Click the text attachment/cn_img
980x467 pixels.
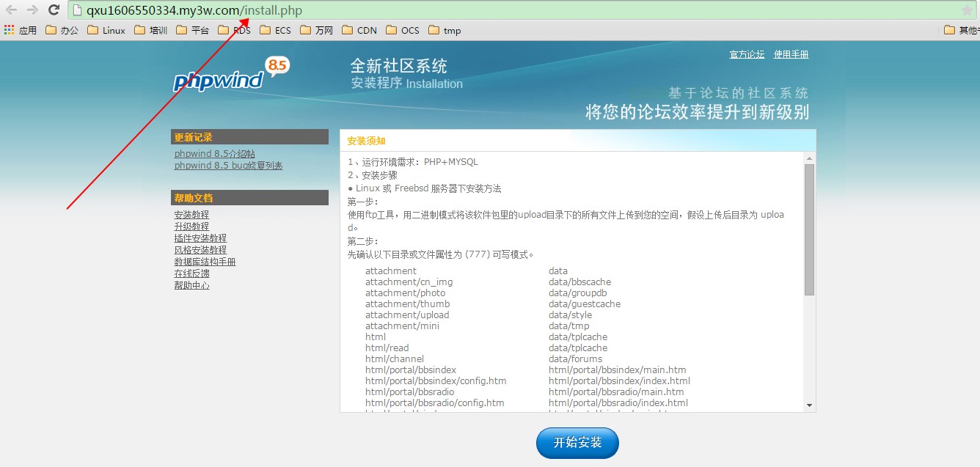tap(409, 282)
